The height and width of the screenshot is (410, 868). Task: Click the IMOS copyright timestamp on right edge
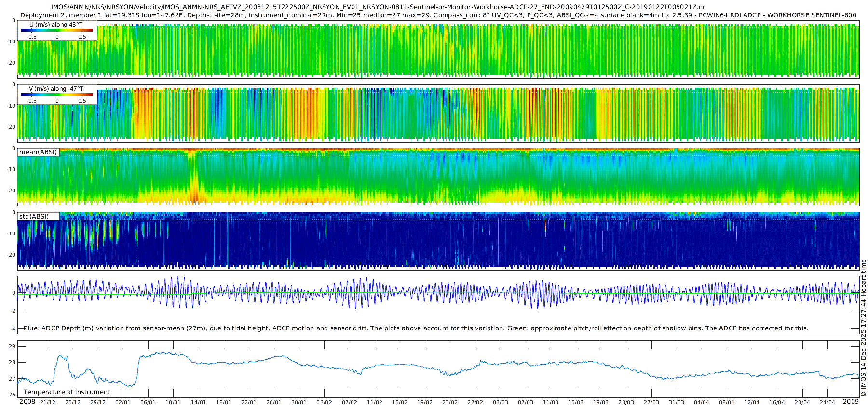863,328
